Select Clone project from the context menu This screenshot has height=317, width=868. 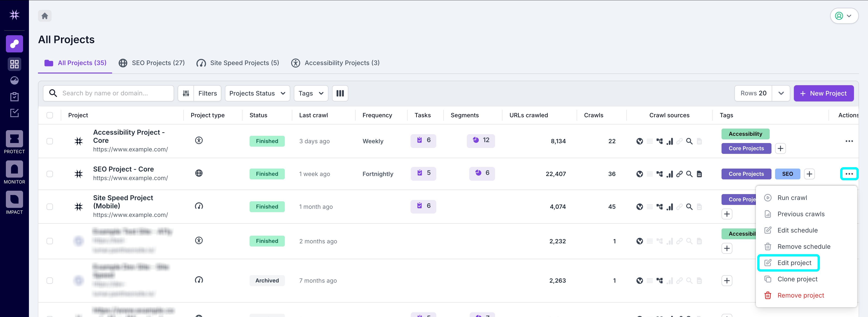point(797,279)
